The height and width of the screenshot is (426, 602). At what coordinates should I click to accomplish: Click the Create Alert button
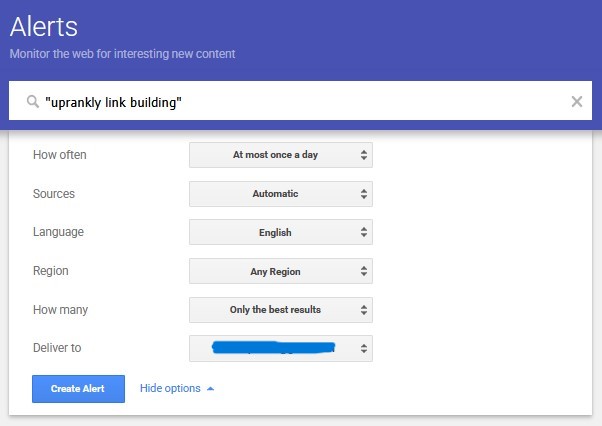point(78,389)
